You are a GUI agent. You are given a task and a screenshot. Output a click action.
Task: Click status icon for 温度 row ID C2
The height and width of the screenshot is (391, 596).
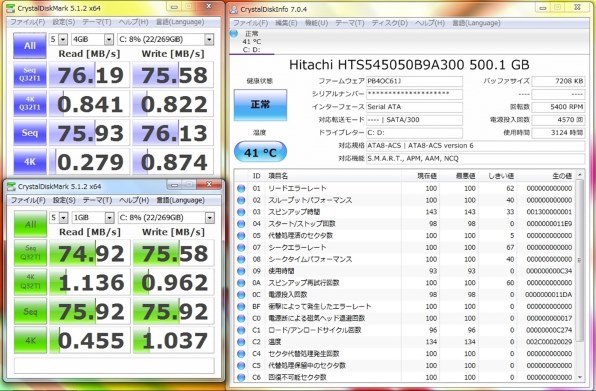(241, 342)
